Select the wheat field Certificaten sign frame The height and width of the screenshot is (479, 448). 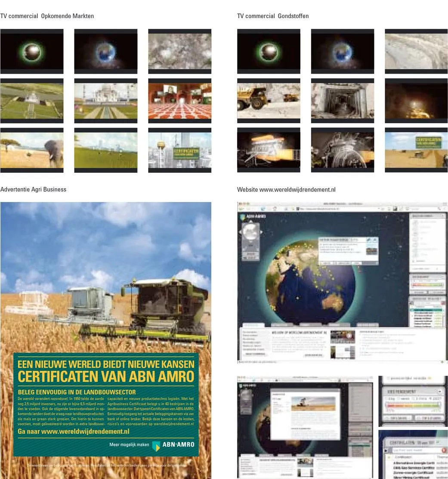[x=416, y=150]
